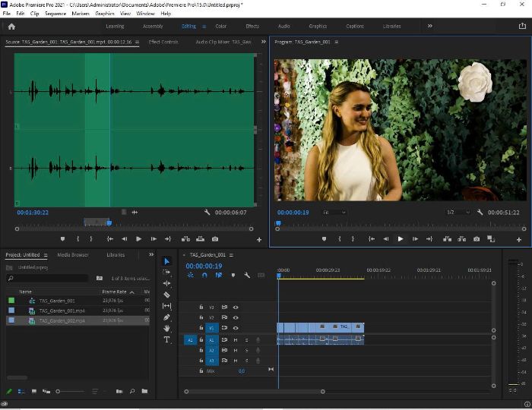The height and width of the screenshot is (410, 532).
Task: Switch to Color workspace
Action: (x=221, y=26)
